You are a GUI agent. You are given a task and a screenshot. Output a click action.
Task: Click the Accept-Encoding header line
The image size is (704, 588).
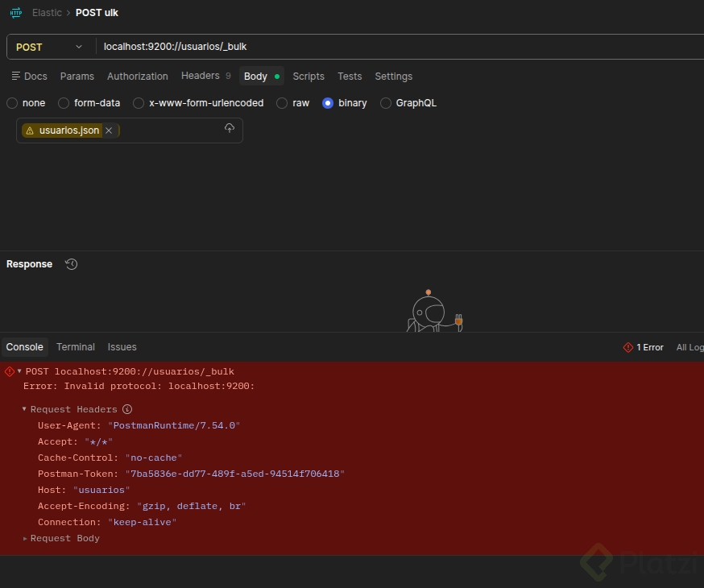tap(142, 507)
